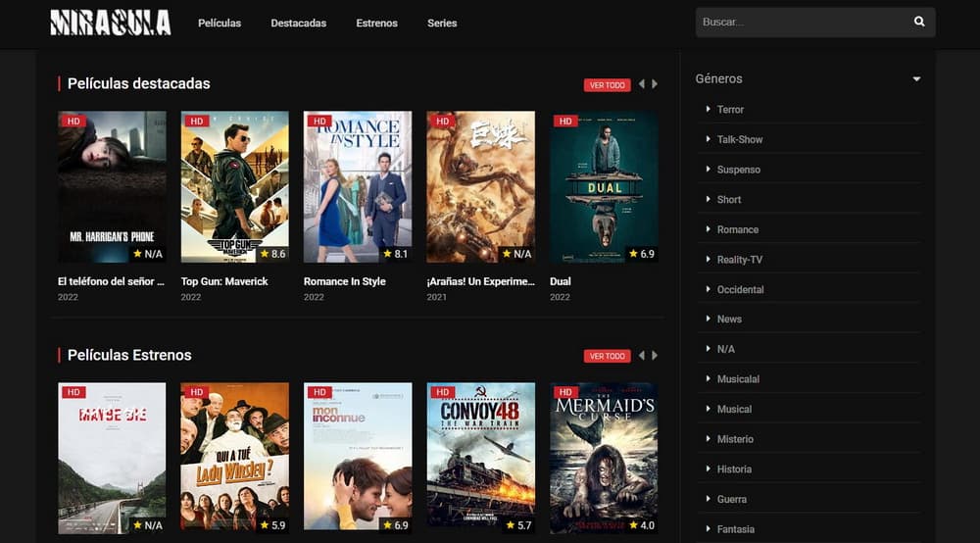Image resolution: width=980 pixels, height=543 pixels.
Task: Open the ¡Arañas! Un Experime... title link
Action: coord(480,282)
